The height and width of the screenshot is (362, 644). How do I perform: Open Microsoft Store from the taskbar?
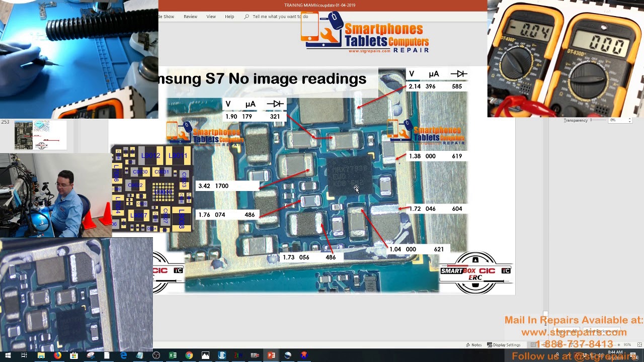pos(74,355)
